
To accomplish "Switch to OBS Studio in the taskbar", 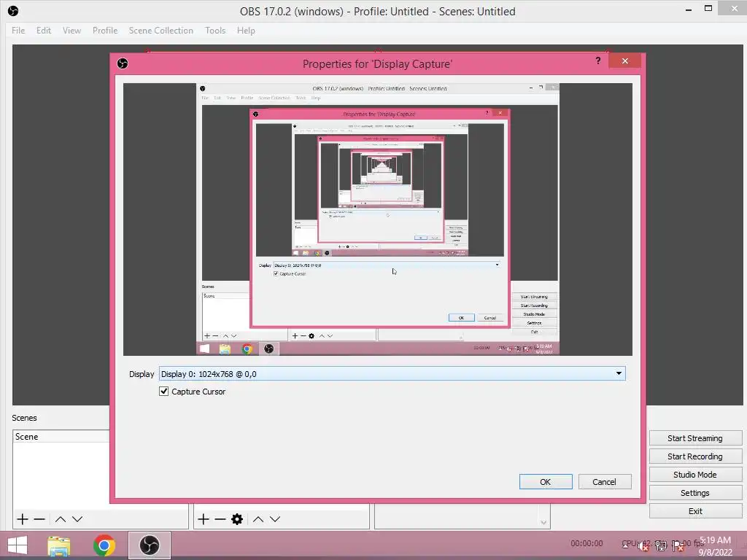I will (149, 545).
